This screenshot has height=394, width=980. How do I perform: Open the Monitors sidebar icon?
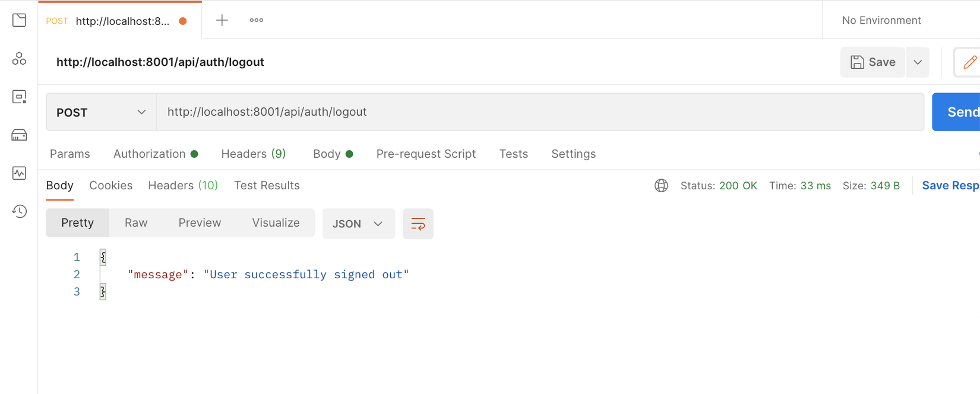(x=19, y=173)
